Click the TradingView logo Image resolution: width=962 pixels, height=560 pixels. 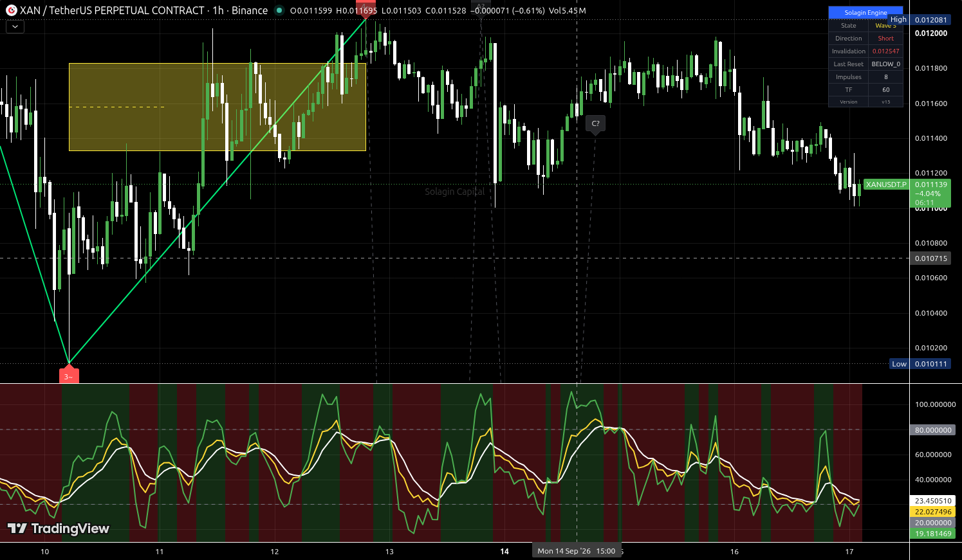coord(59,528)
